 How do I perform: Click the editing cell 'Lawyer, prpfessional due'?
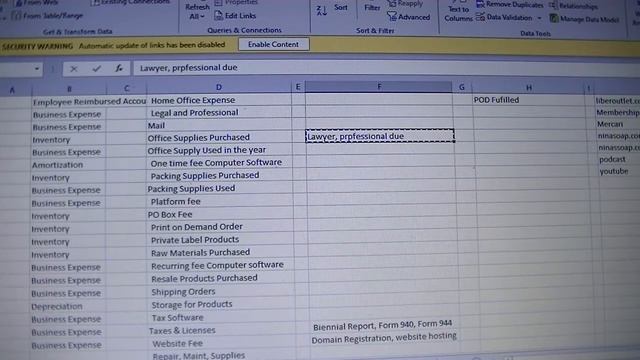click(x=380, y=136)
